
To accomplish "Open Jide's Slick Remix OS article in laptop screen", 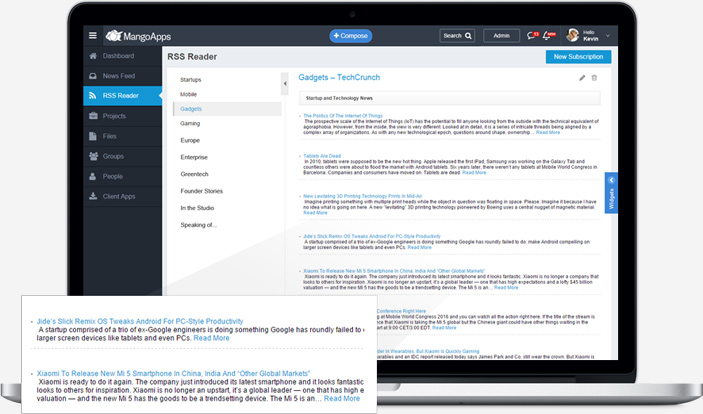I will click(372, 236).
